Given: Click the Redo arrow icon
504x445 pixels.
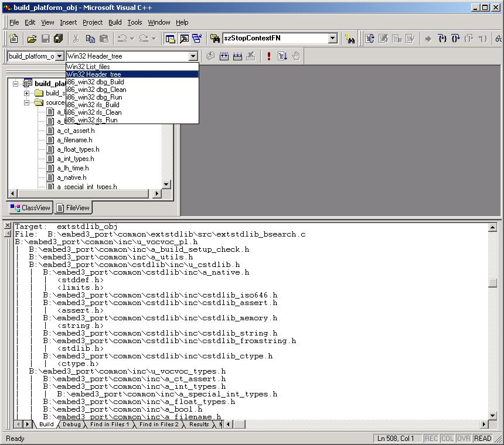Looking at the screenshot, I should [x=144, y=39].
